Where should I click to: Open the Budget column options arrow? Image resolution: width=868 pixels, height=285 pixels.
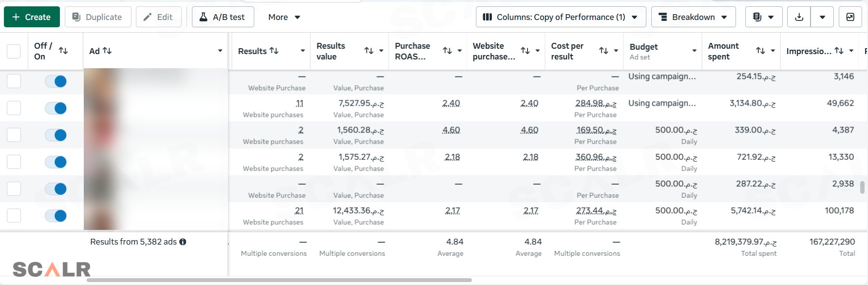pyautogui.click(x=694, y=51)
